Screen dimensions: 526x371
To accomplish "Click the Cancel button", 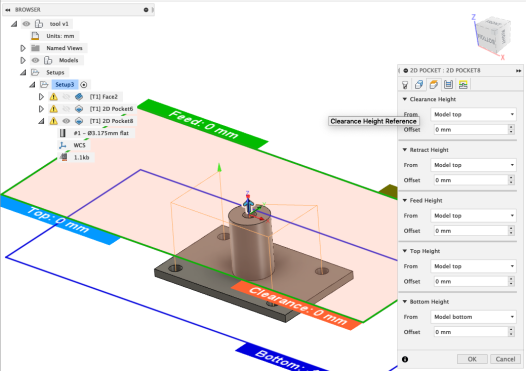I will click(x=505, y=359).
